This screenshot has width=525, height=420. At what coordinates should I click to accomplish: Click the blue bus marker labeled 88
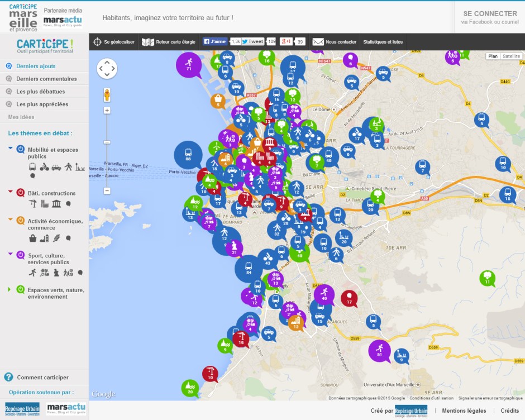[188, 154]
